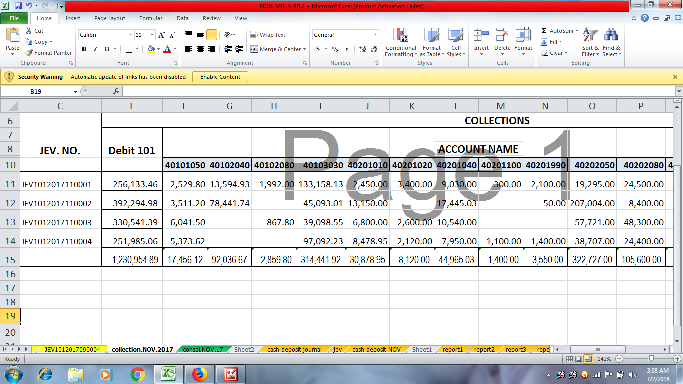Viewport: 683px width, 384px height.
Task: Click Decrease Indent icon
Action: click(x=228, y=49)
